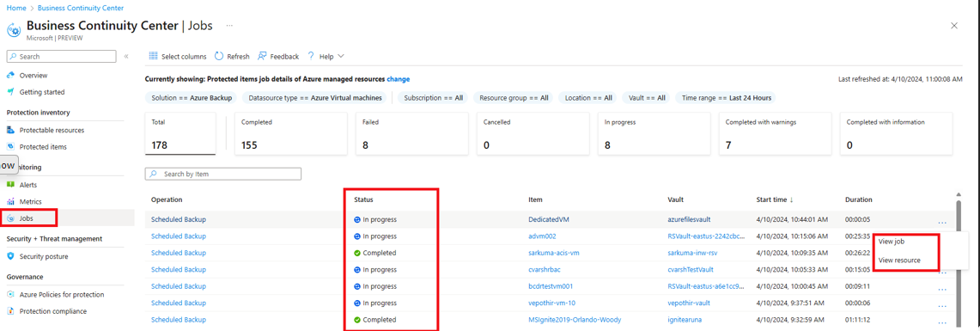
Task: Sort by Start time column header
Action: coord(775,199)
